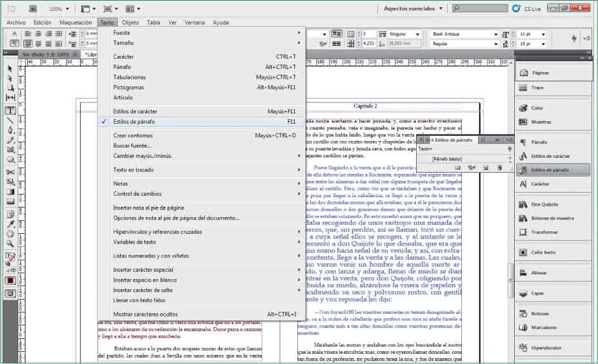Viewport: 598px width, 364px height.
Task: Choose Insertar nota al pie de página
Action: coord(148,208)
